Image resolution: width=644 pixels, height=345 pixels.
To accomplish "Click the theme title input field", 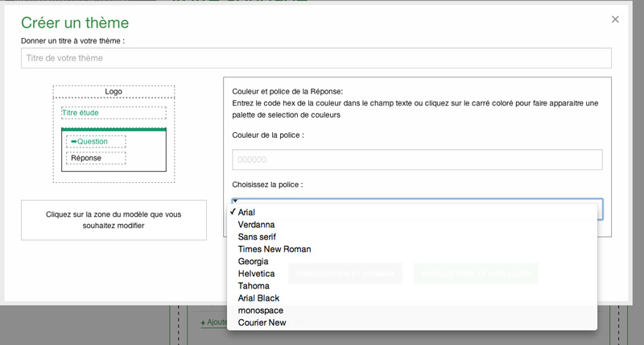I will [x=316, y=58].
